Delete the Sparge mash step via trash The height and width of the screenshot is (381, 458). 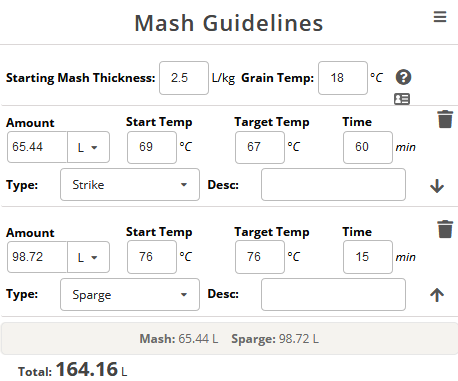point(445,229)
